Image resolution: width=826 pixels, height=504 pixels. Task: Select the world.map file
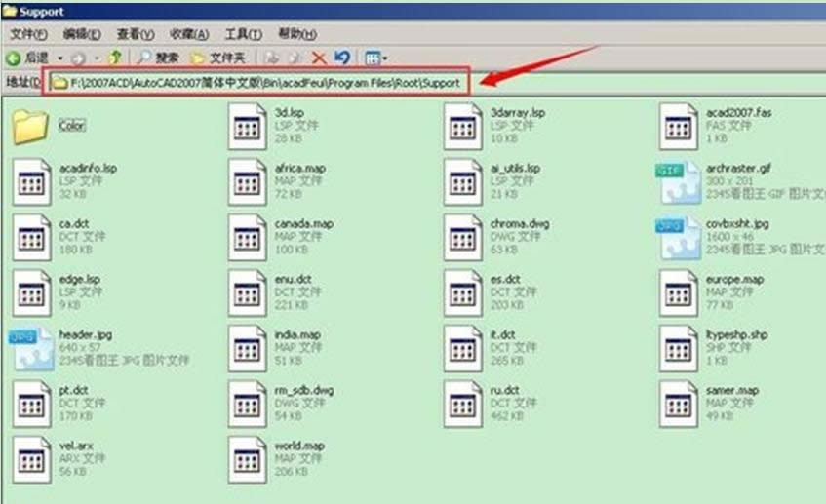click(x=248, y=459)
